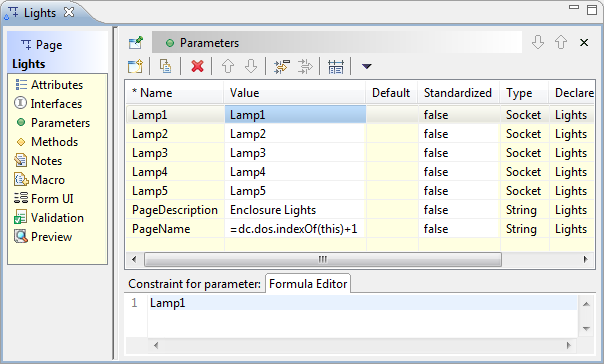Click the Enclosure Lights value cell

click(295, 210)
